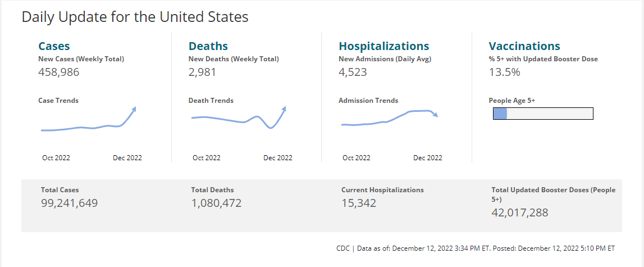Click the Case Trends sparkline chart
The image size is (644, 267).
click(x=88, y=119)
